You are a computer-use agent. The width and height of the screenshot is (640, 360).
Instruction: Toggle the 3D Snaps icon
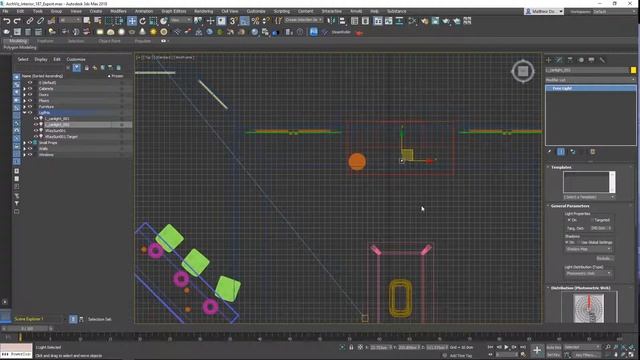[233, 21]
